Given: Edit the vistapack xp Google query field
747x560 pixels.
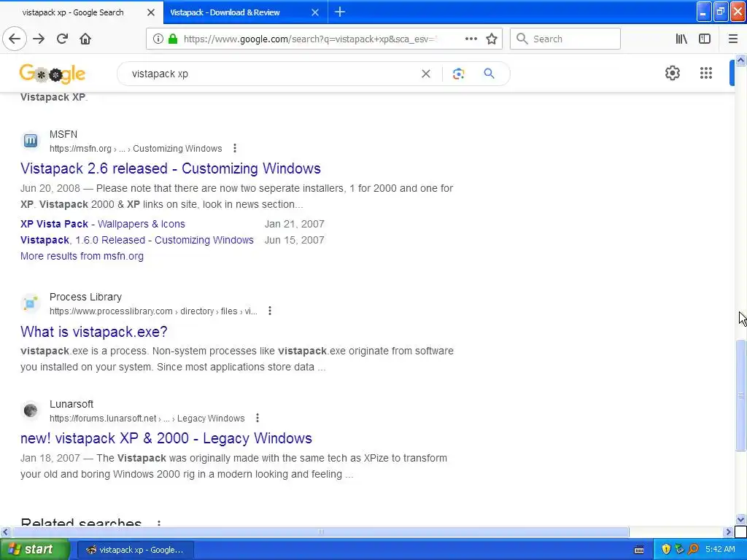Looking at the screenshot, I should [271, 74].
